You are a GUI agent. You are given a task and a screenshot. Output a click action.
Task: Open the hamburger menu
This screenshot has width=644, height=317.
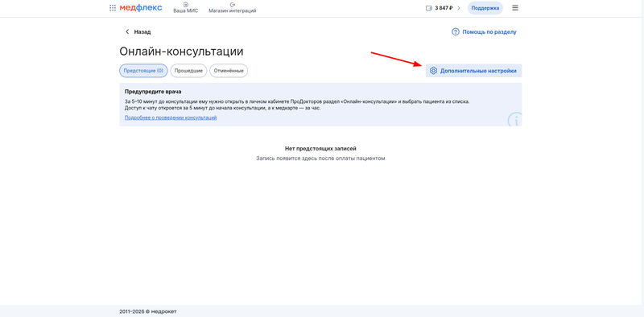tap(515, 8)
